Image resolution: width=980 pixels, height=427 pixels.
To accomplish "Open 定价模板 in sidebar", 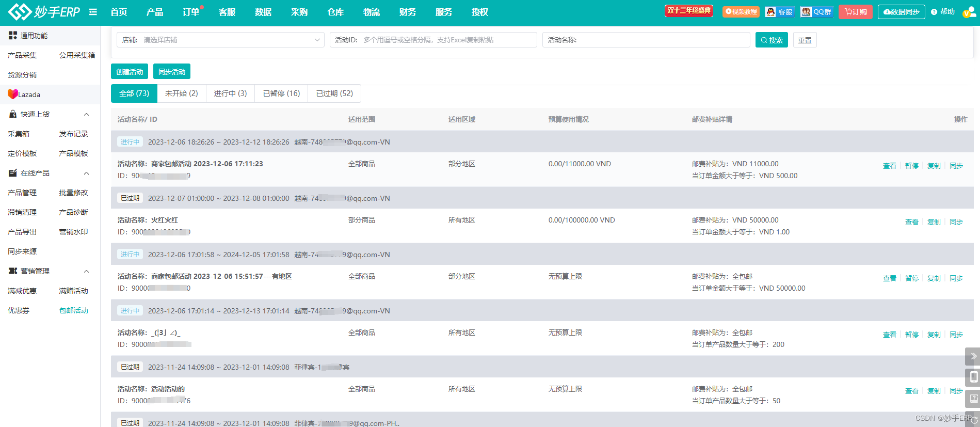I will point(22,153).
